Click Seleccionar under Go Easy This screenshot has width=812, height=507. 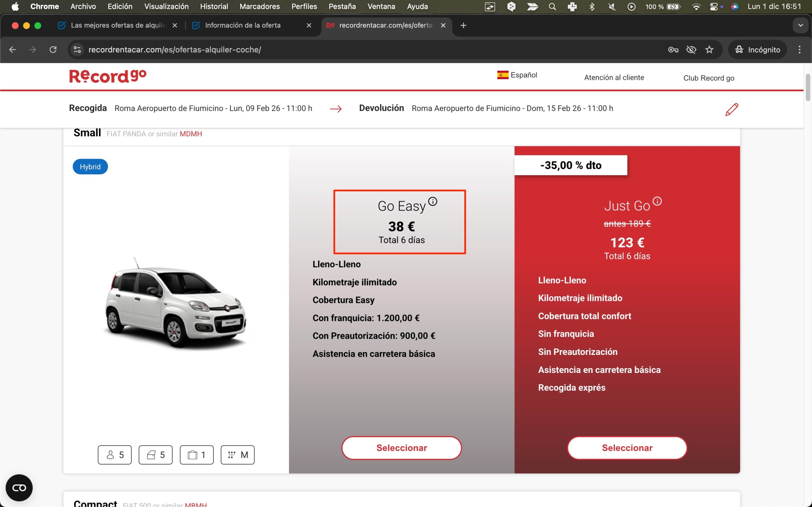coord(401,448)
